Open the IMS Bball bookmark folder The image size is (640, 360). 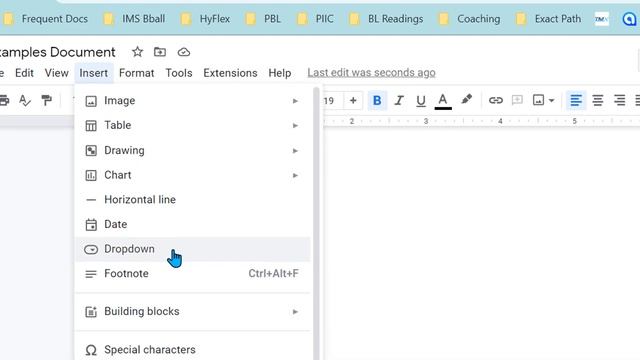[x=134, y=19]
